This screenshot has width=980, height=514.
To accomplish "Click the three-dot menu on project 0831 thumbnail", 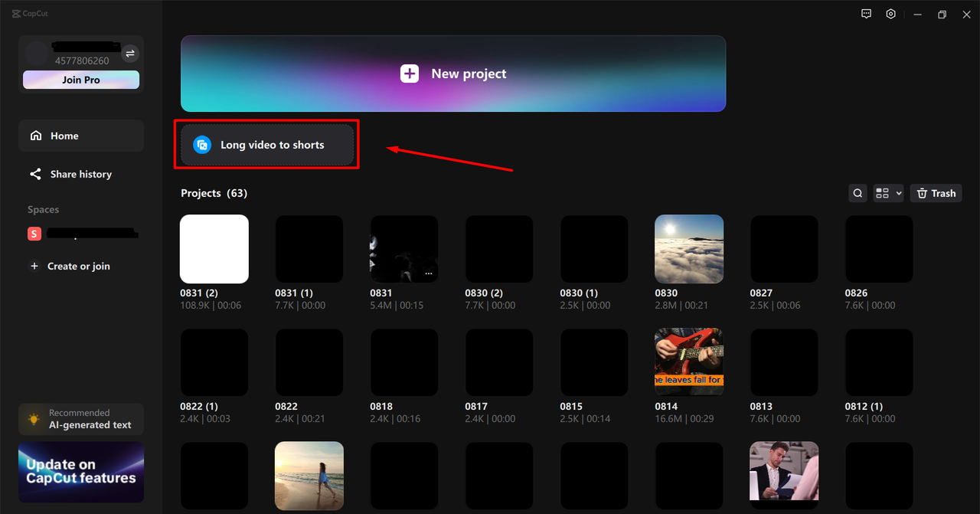I will pyautogui.click(x=429, y=273).
